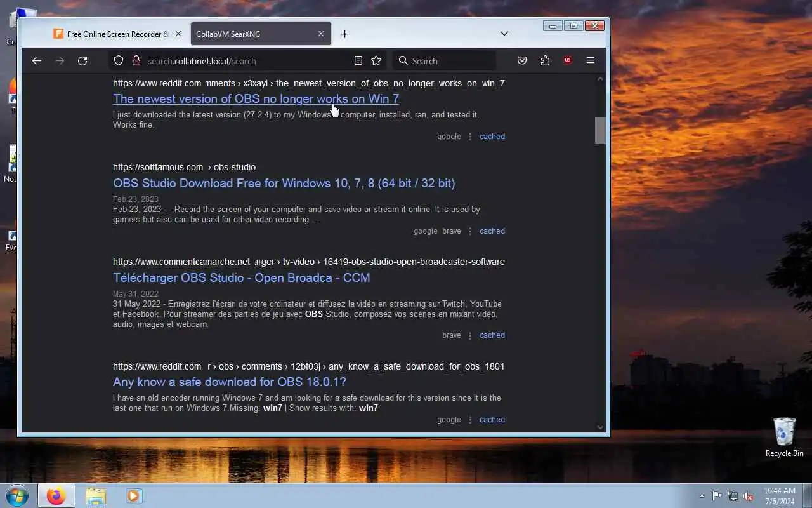The height and width of the screenshot is (508, 812).
Task: Close the CollabVM SearXNG tab
Action: tap(321, 34)
